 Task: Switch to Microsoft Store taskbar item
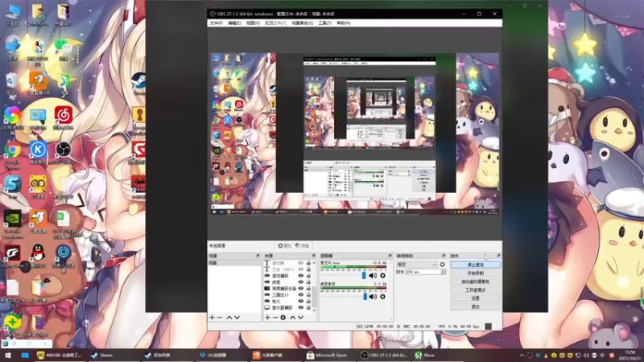[328, 355]
